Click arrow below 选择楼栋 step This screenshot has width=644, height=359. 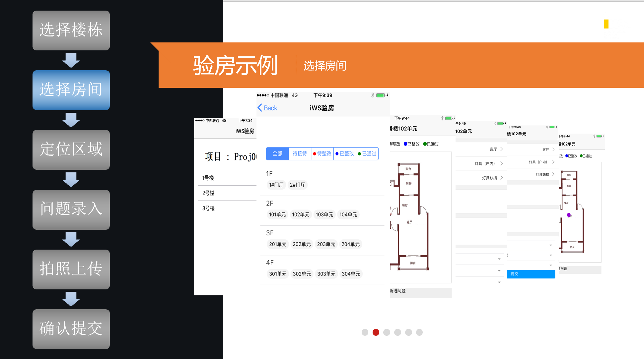(x=71, y=60)
